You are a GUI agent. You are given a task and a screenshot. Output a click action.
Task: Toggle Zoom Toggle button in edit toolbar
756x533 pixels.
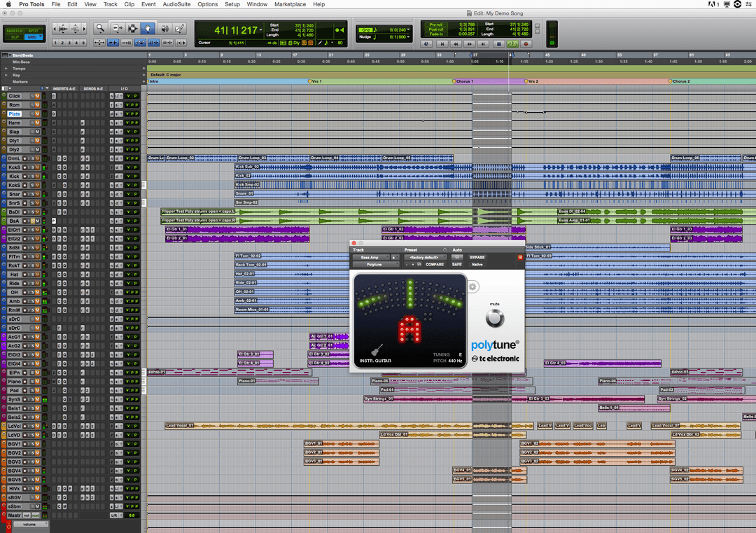pyautogui.click(x=99, y=43)
